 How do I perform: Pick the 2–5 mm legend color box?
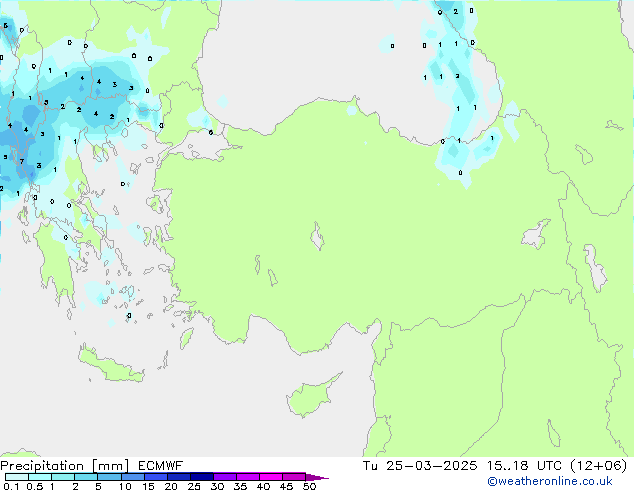pyautogui.click(x=86, y=477)
